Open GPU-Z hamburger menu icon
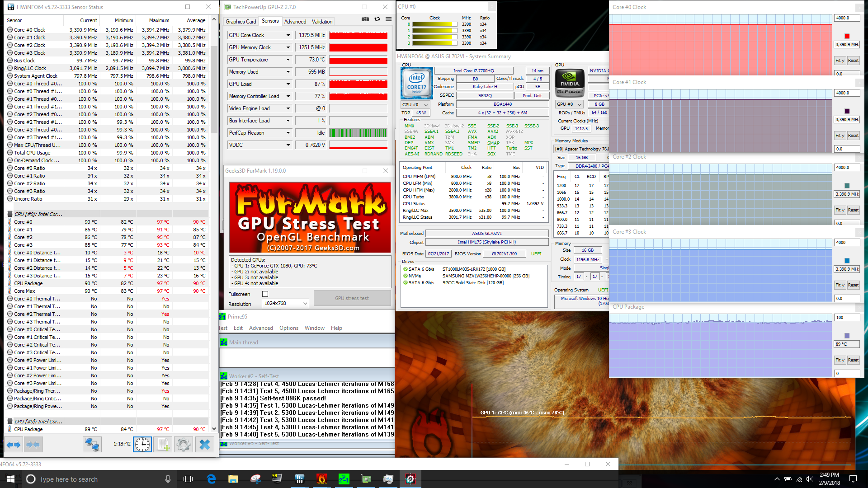This screenshot has width=868, height=488. (x=388, y=19)
